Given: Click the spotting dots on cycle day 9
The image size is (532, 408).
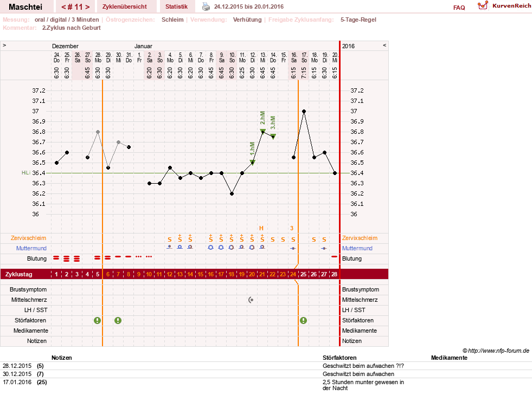Looking at the screenshot, I should click(x=138, y=256).
